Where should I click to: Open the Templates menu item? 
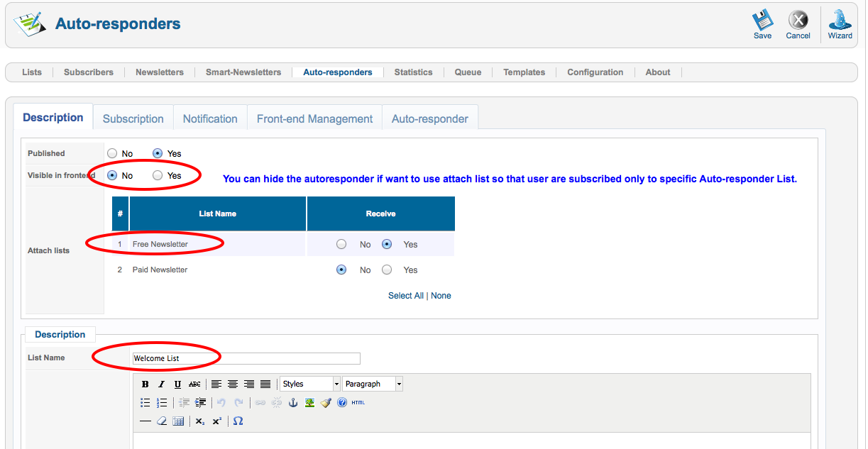point(524,72)
